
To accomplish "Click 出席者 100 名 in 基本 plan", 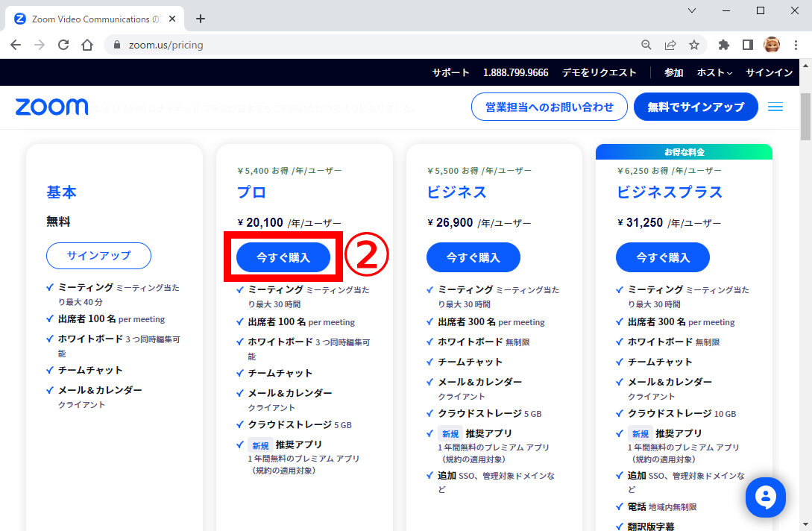I will (x=111, y=319).
